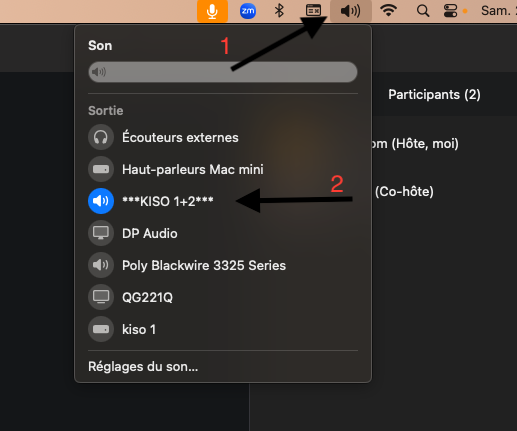Open the Wi-Fi status menu
This screenshot has height=431, width=517.
(x=388, y=11)
